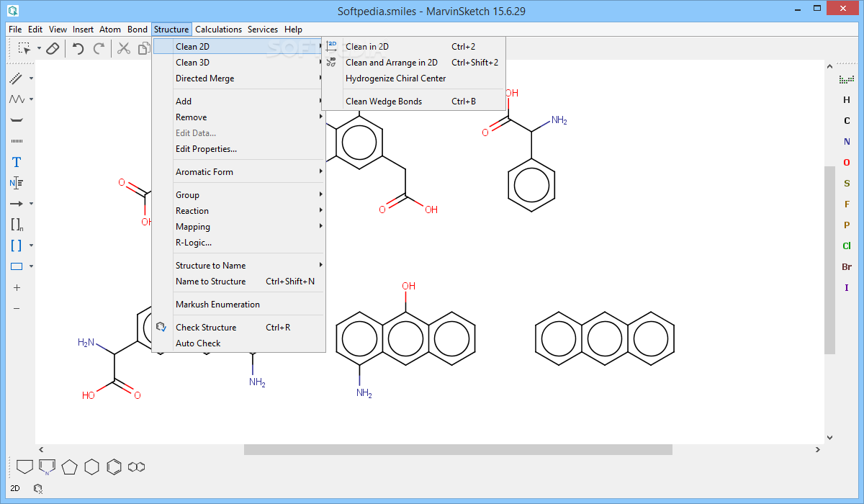This screenshot has width=864, height=504.
Task: Select the dashed line tool
Action: click(17, 141)
